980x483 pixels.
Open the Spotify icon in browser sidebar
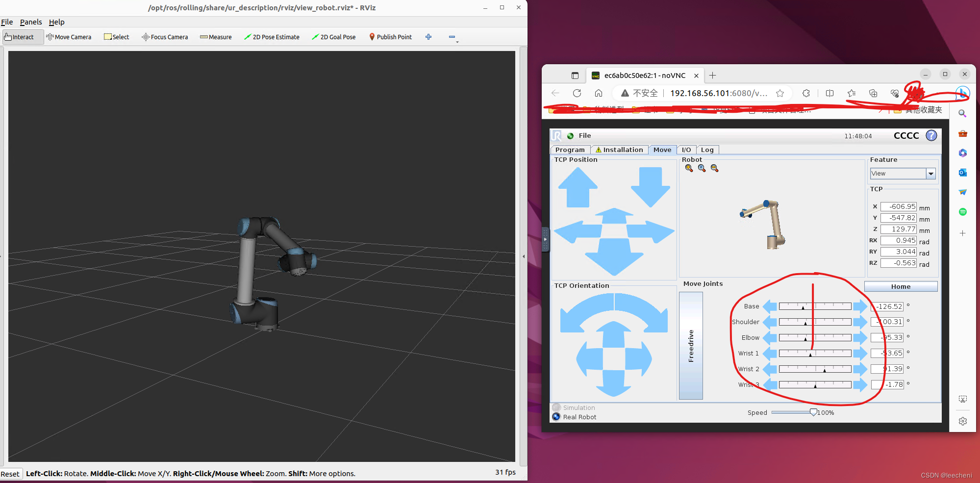click(962, 212)
